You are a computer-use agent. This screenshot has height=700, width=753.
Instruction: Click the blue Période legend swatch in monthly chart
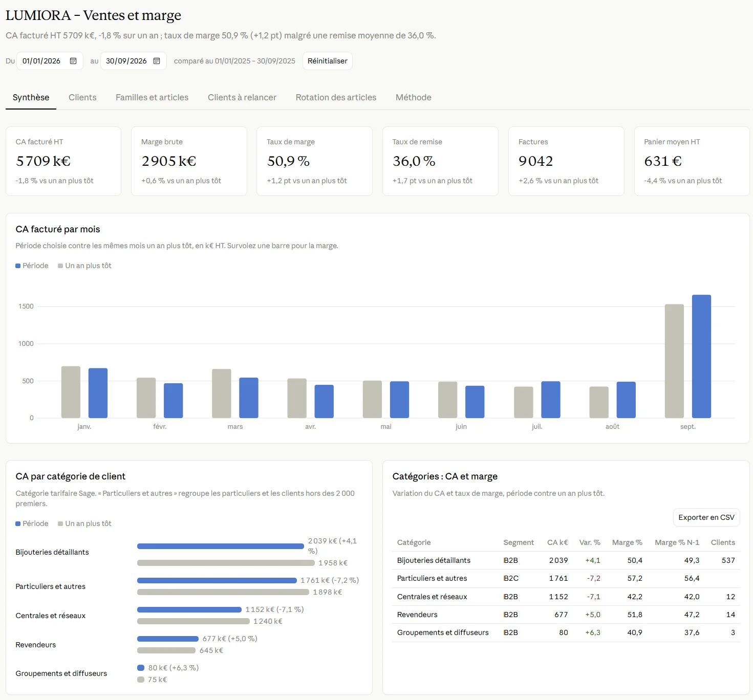(18, 266)
